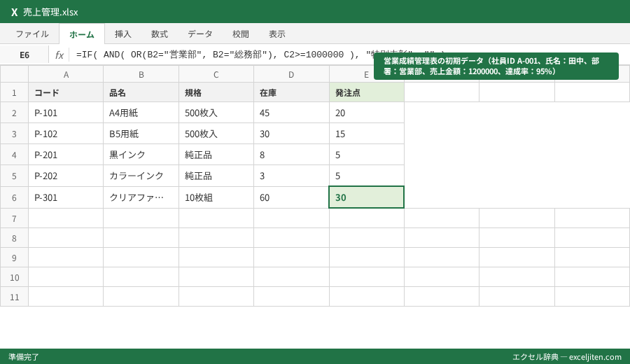This screenshot has height=364, width=630.
Task: Click the green 営業成績管理表 tooltip
Action: 496,66
